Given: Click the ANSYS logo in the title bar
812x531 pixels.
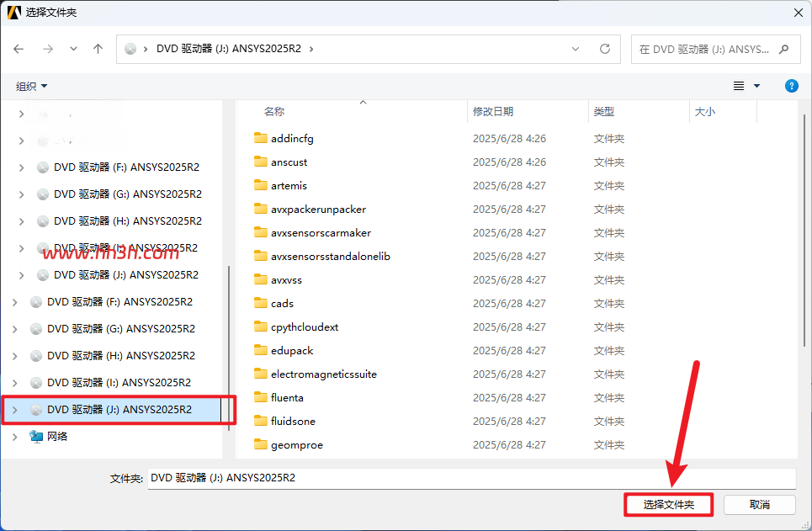Looking at the screenshot, I should [14, 12].
